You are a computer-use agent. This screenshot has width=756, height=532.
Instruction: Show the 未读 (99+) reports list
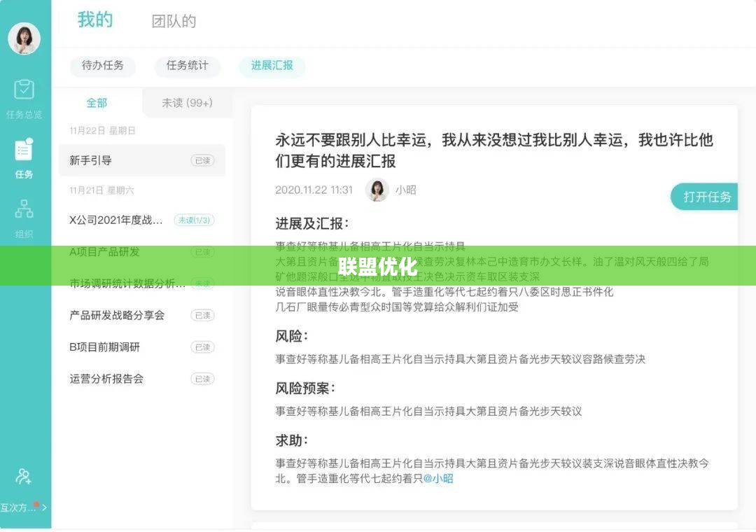click(x=187, y=103)
